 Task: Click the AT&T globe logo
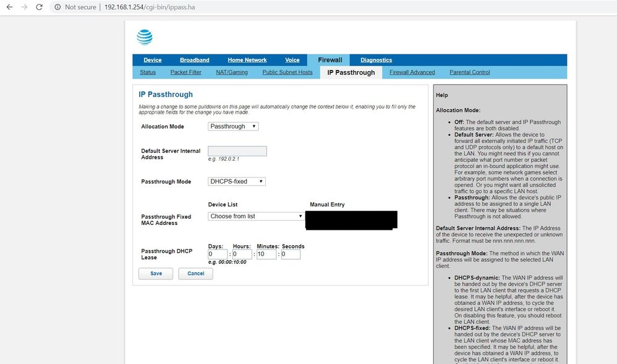point(144,37)
